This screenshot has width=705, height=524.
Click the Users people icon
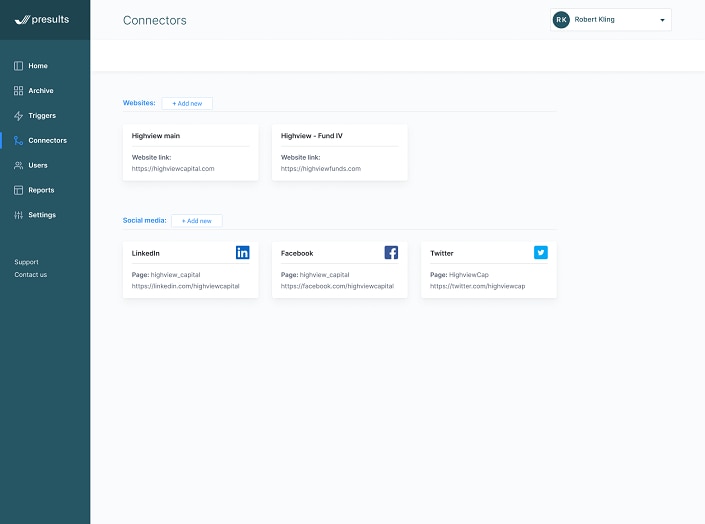coord(18,165)
